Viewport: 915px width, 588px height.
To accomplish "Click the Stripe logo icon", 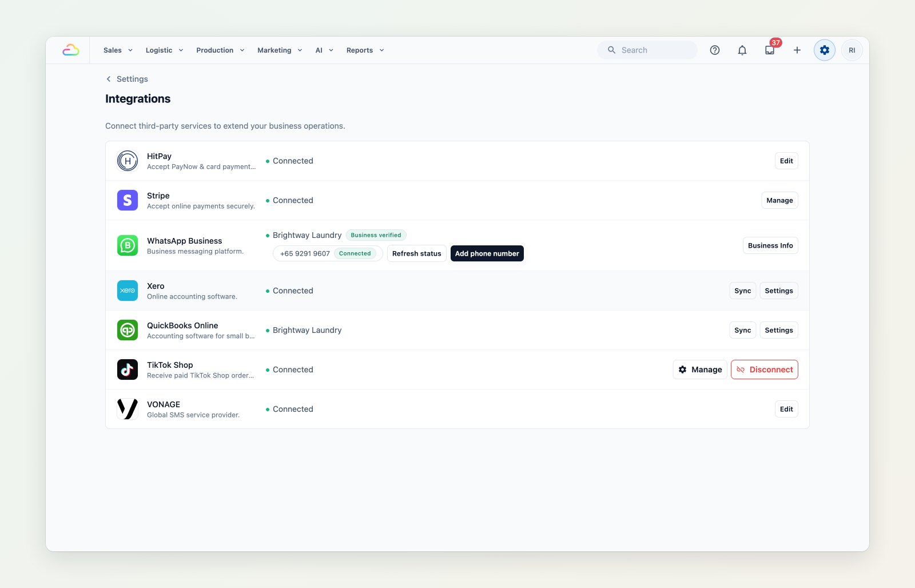I will pos(128,200).
